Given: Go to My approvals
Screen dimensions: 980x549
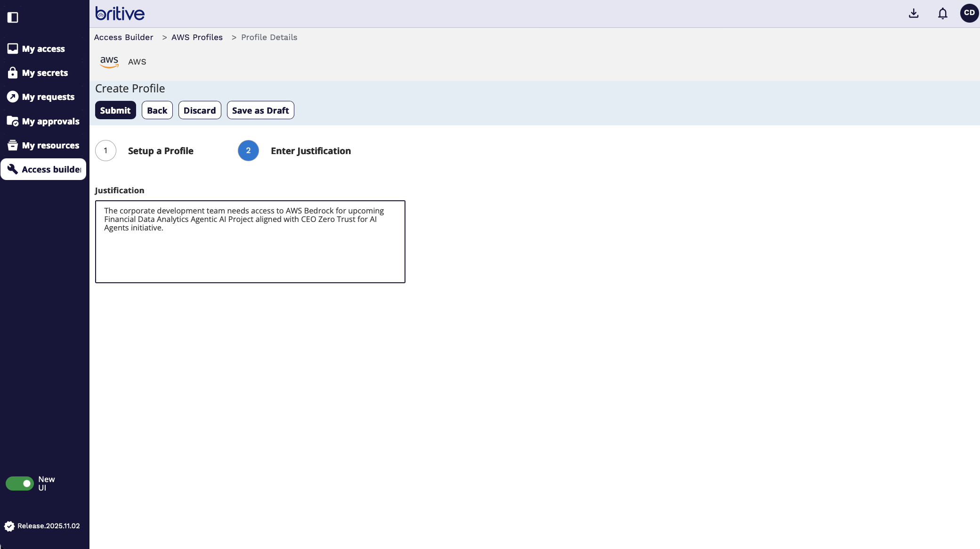Looking at the screenshot, I should click(50, 122).
